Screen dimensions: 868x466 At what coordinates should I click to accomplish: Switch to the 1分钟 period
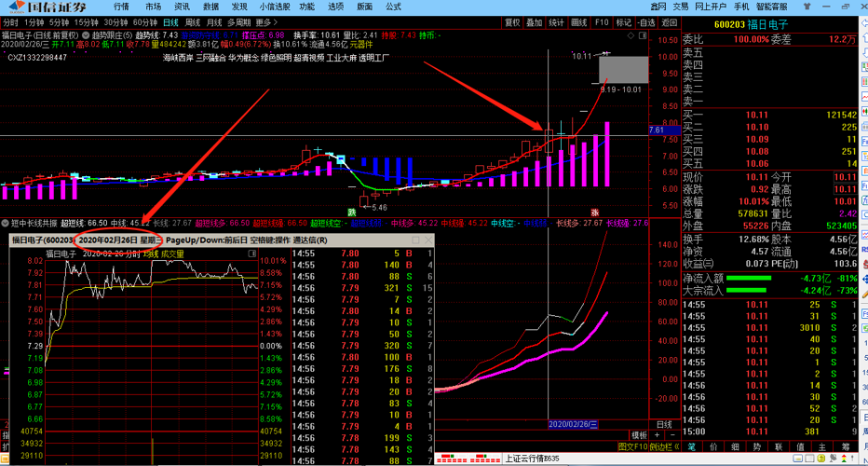click(x=34, y=22)
